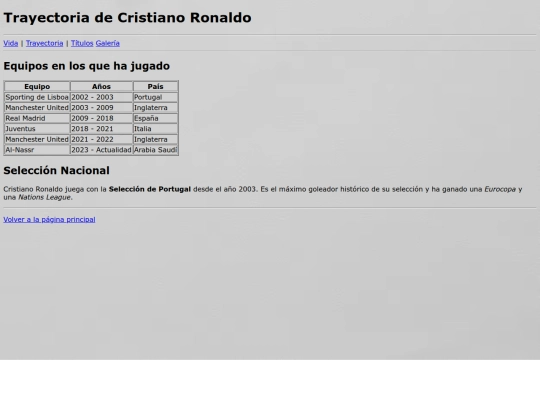Viewport: 540px width, 405px height.
Task: Click the Real Madrid cell
Action: 37,118
